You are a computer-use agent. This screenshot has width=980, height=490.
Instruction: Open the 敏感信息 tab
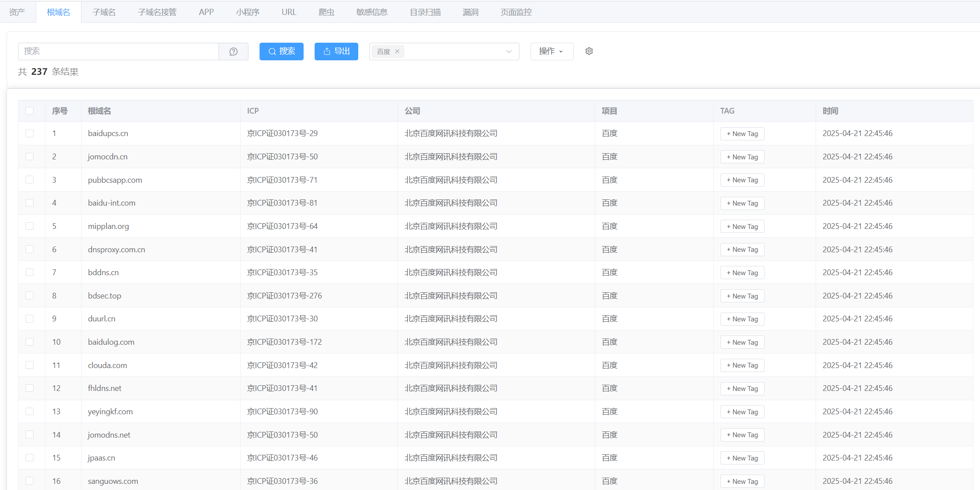click(372, 12)
